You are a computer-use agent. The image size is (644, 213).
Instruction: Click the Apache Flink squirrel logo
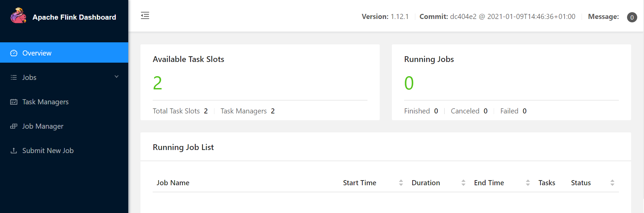[x=18, y=16]
